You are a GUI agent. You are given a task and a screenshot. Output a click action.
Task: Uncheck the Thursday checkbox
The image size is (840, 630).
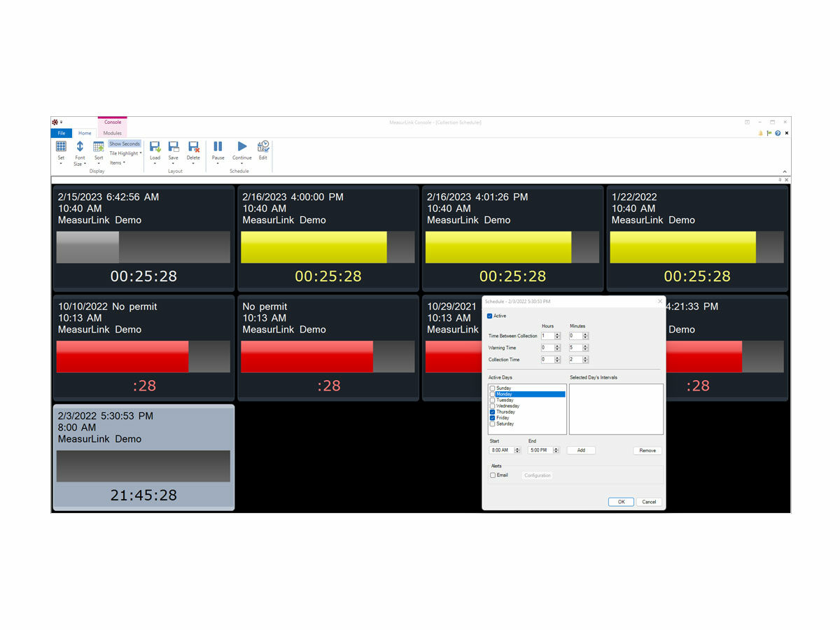tap(493, 412)
